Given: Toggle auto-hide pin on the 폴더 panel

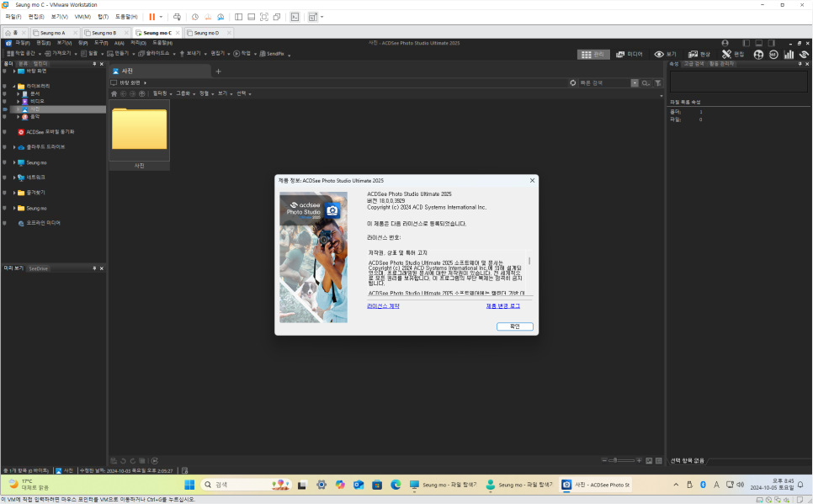Looking at the screenshot, I should coord(95,64).
